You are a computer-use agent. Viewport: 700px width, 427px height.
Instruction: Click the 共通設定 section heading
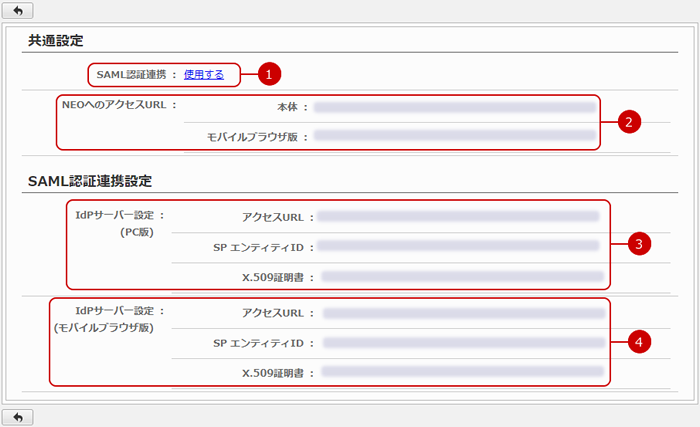click(x=56, y=41)
